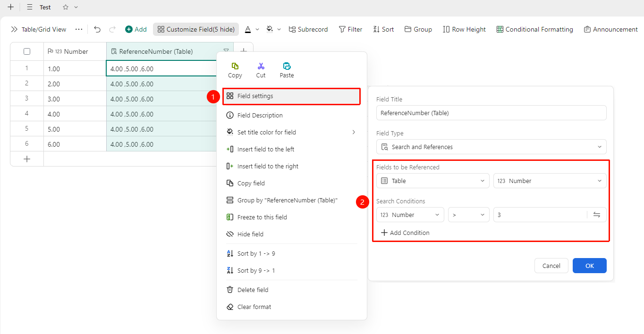Open the text color dropdown arrow
The width and height of the screenshot is (644, 334).
point(257,29)
